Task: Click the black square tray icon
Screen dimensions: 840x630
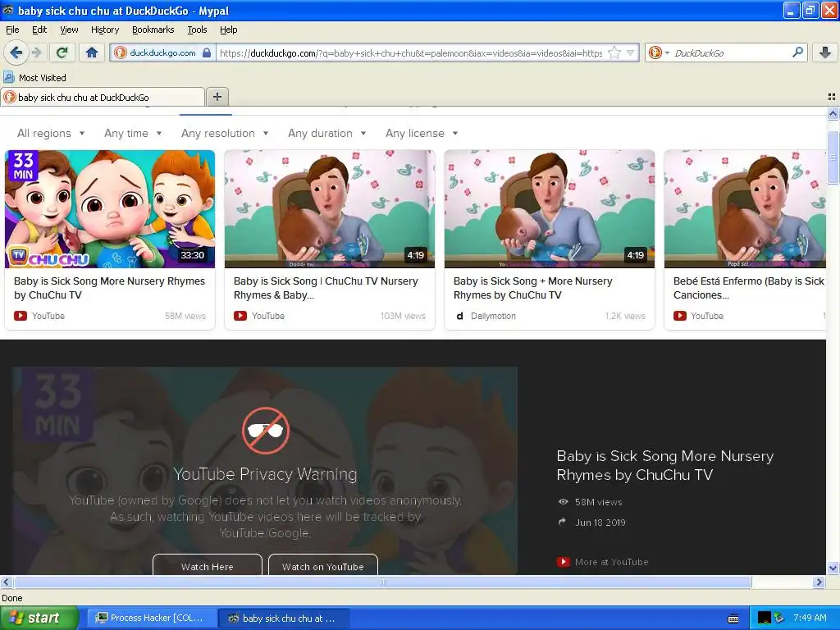Action: (x=764, y=618)
